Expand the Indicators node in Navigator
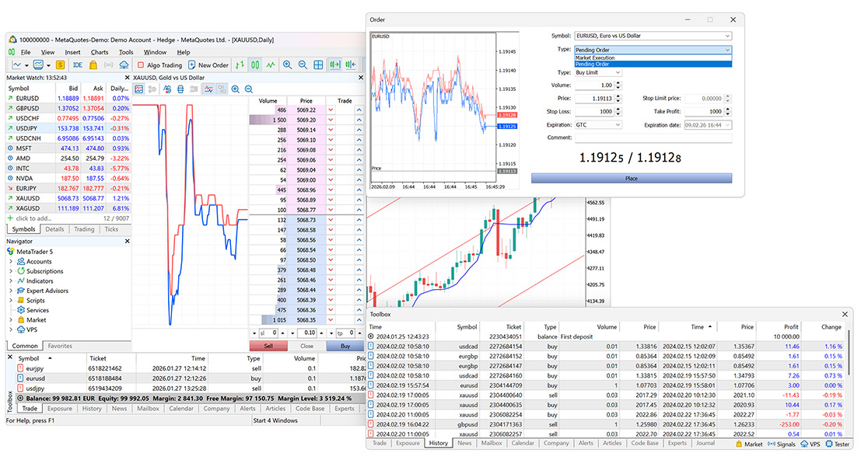The image size is (868, 460). pyautogui.click(x=10, y=281)
